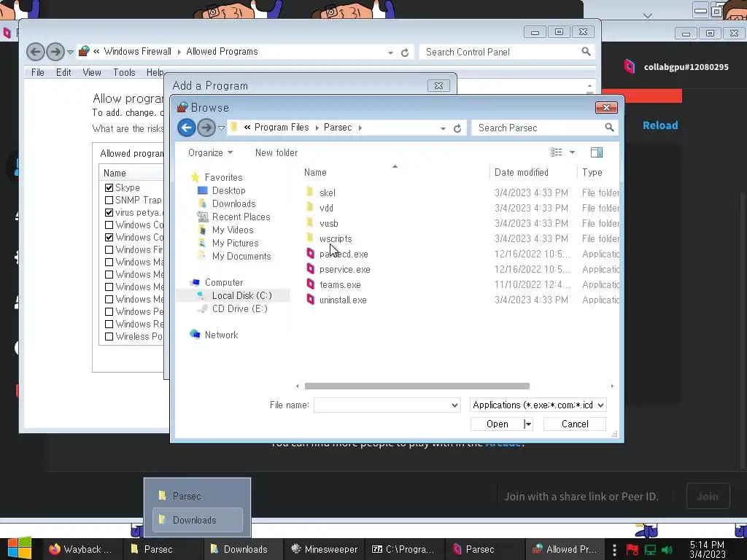Click the Forward arrow in Windows Firewall window

pos(55,52)
